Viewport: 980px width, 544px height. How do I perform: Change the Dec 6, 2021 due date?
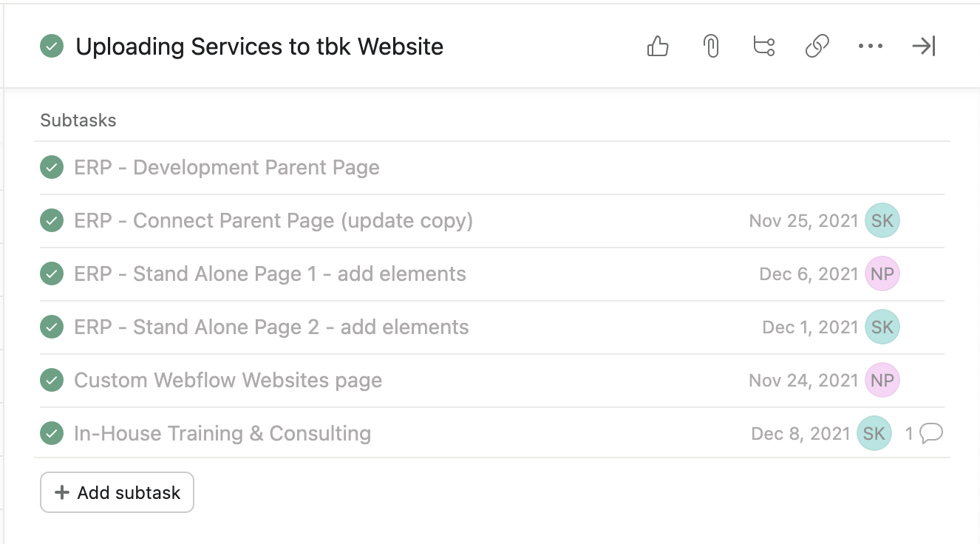[x=809, y=274]
